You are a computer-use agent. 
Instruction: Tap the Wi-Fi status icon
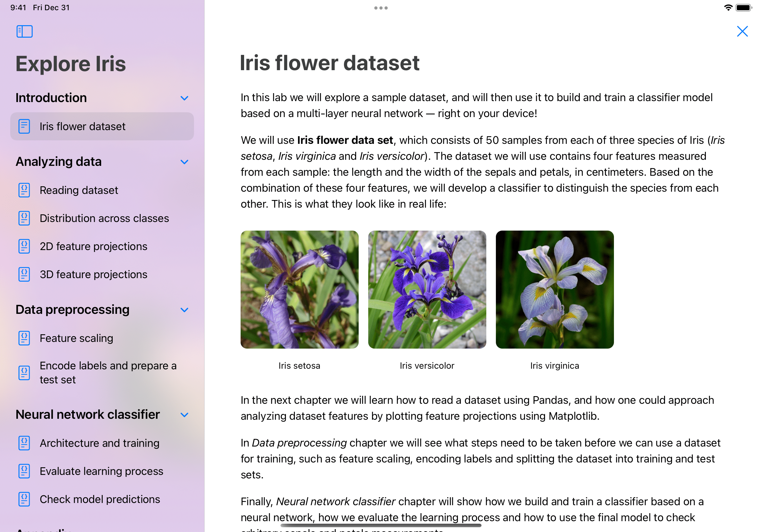click(x=728, y=8)
